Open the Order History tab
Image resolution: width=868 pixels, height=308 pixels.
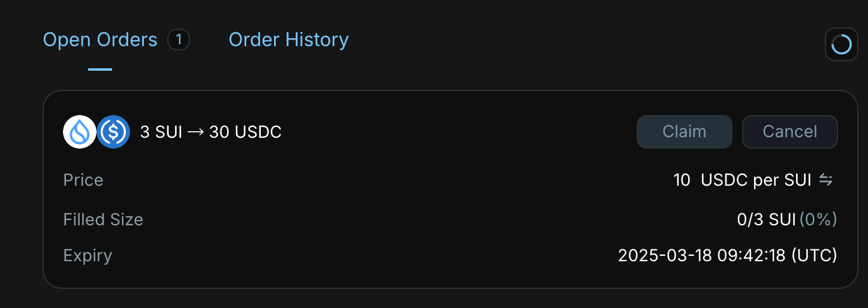pyautogui.click(x=288, y=40)
